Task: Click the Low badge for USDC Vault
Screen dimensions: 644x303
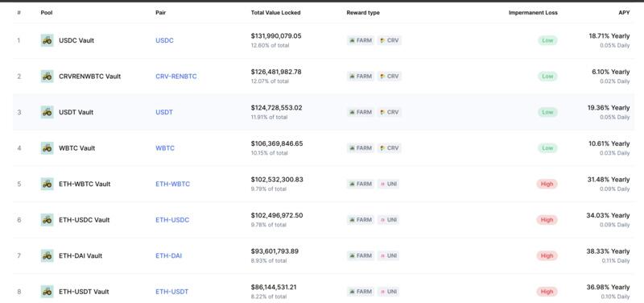Action: [547, 40]
